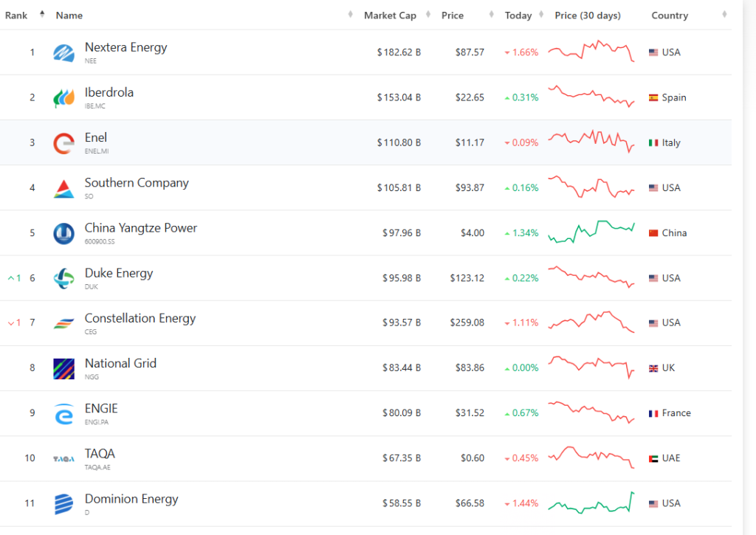Image resolution: width=756 pixels, height=535 pixels.
Task: Click the Nextera Energy logo icon
Action: (x=63, y=53)
